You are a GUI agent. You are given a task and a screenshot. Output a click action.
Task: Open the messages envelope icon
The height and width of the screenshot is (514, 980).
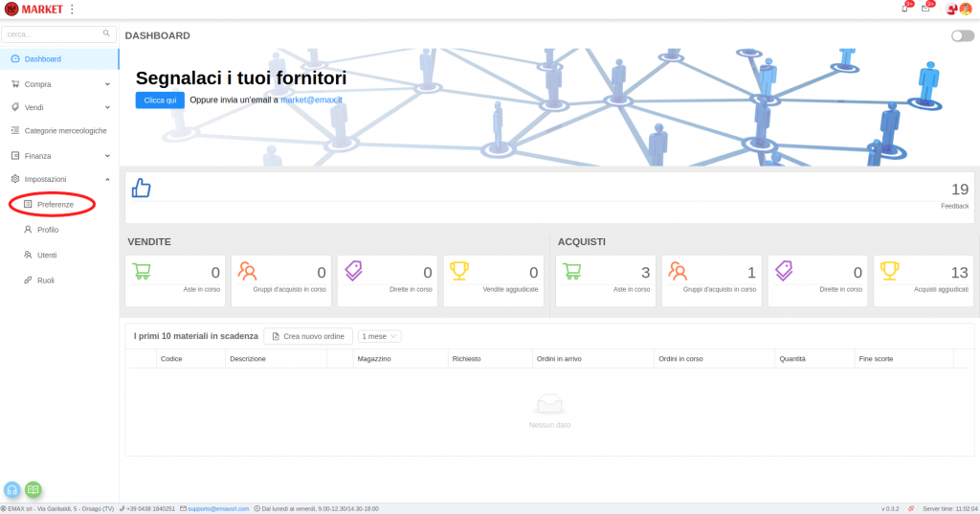point(925,9)
